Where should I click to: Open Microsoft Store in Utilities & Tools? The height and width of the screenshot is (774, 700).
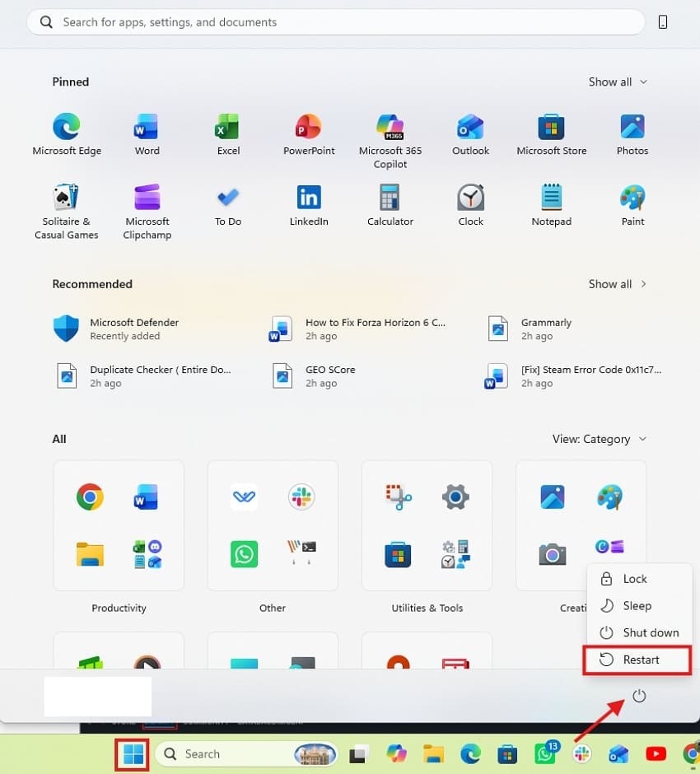point(399,554)
